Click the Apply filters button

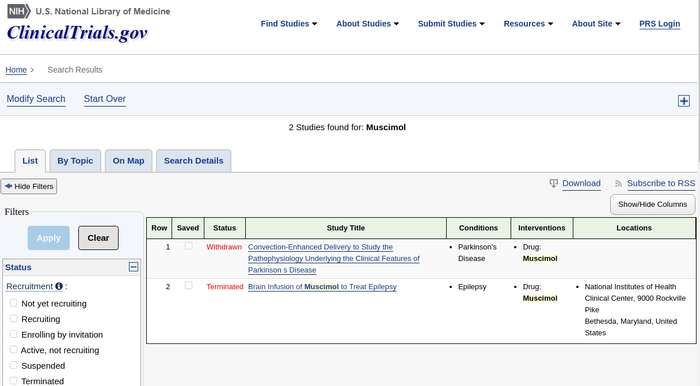click(48, 238)
